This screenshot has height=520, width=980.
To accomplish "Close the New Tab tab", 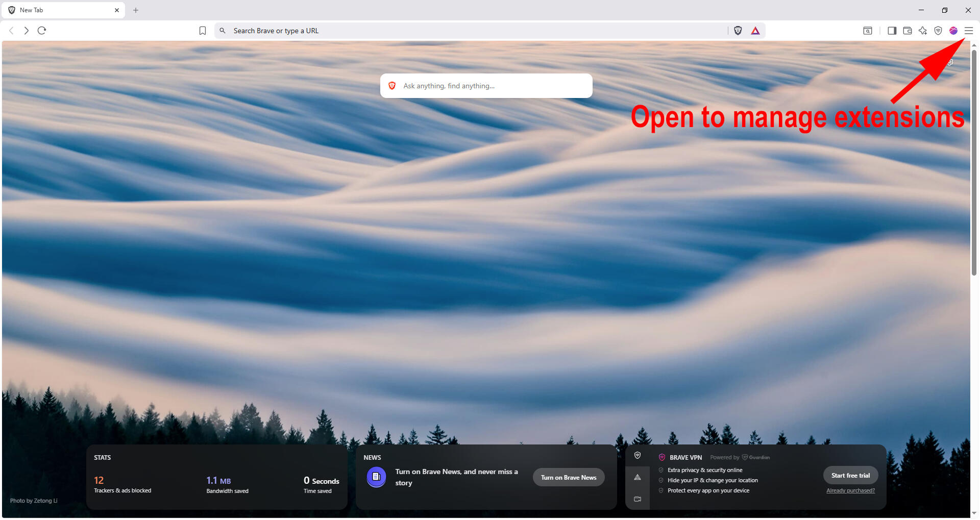I will (x=117, y=10).
